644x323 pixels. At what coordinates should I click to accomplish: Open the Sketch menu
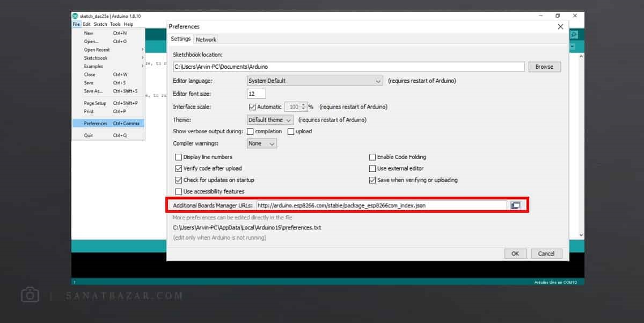point(100,24)
